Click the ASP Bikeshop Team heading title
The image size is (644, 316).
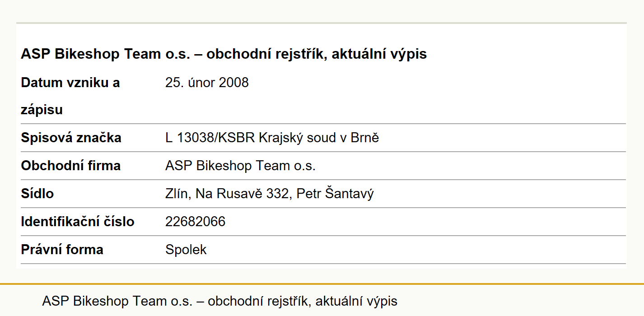pyautogui.click(x=224, y=54)
